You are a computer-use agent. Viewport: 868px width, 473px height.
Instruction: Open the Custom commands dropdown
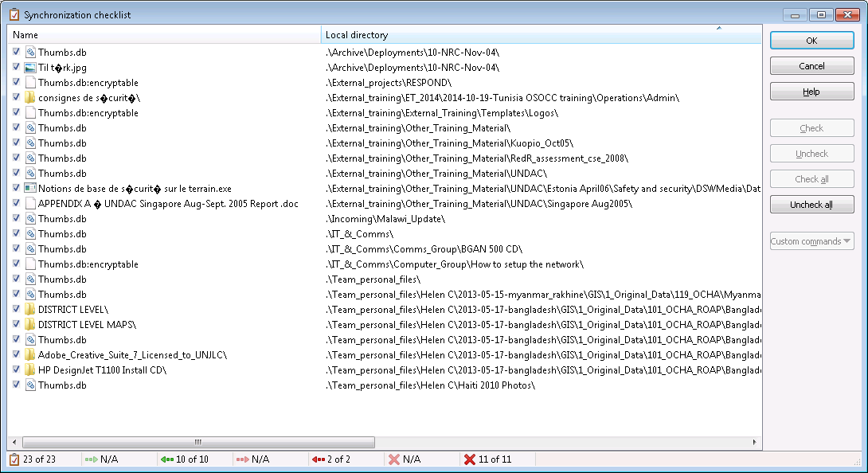(x=811, y=240)
